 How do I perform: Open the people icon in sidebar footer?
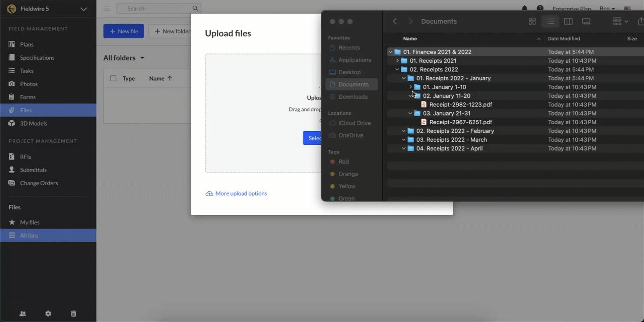click(x=23, y=314)
